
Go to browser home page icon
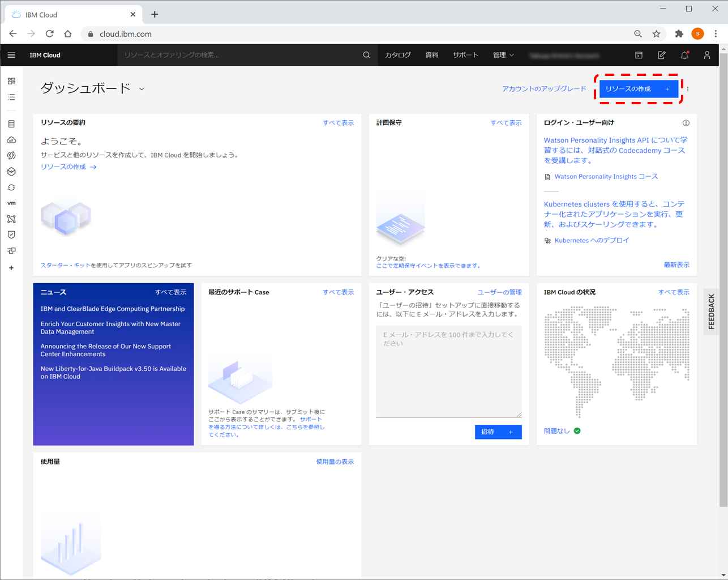tap(68, 34)
